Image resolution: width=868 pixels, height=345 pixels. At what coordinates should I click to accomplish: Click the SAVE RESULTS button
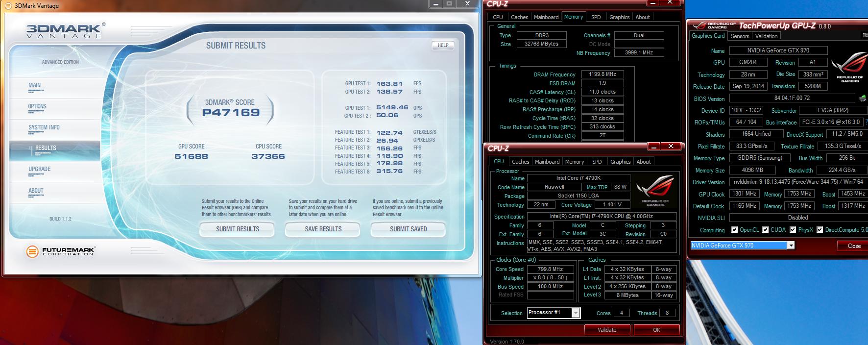pos(323,229)
